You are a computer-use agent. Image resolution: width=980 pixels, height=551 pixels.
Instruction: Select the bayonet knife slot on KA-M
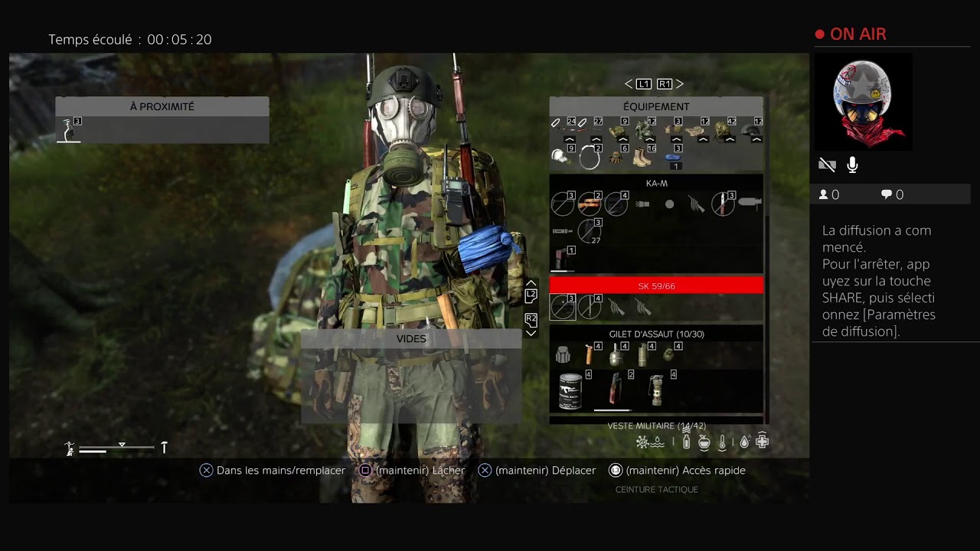pyautogui.click(x=723, y=204)
